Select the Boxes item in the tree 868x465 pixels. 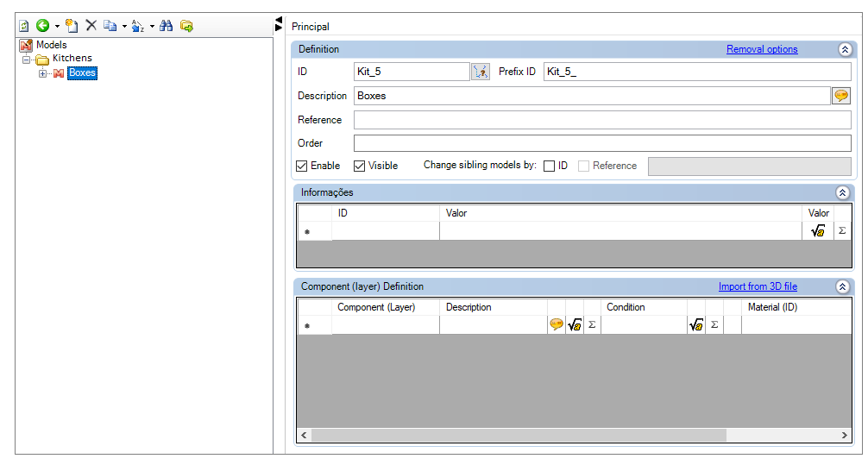click(x=82, y=72)
